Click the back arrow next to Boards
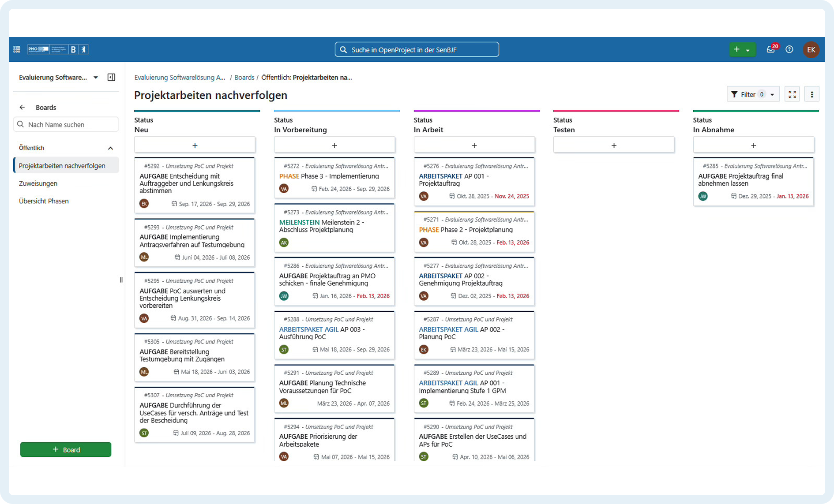 (22, 107)
